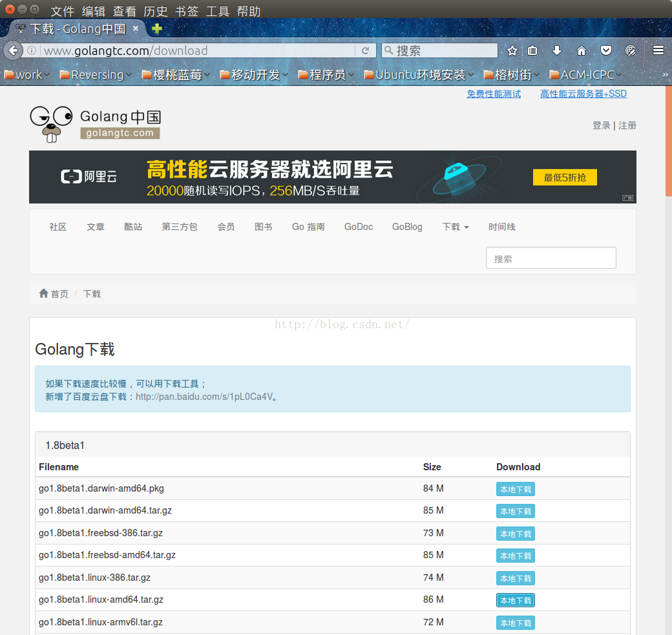Click the 高性能云服务器+SSD ad link
The height and width of the screenshot is (635, 672).
pos(583,94)
